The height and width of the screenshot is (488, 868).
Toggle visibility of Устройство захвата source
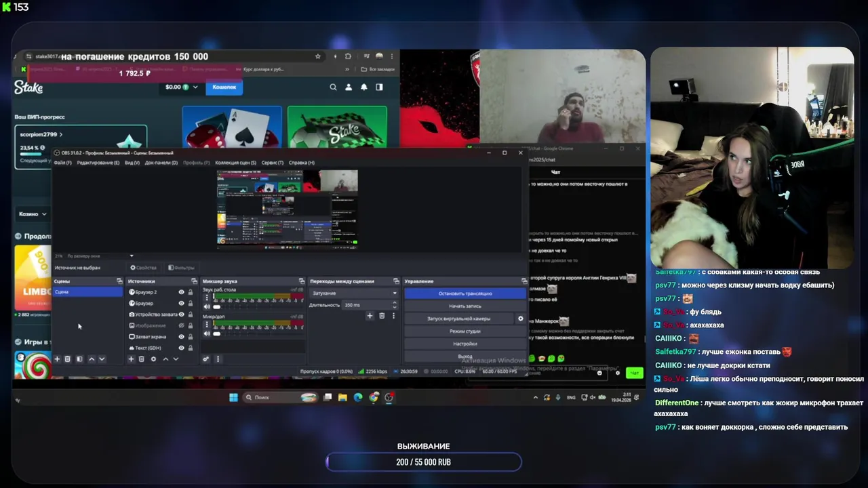tap(181, 314)
